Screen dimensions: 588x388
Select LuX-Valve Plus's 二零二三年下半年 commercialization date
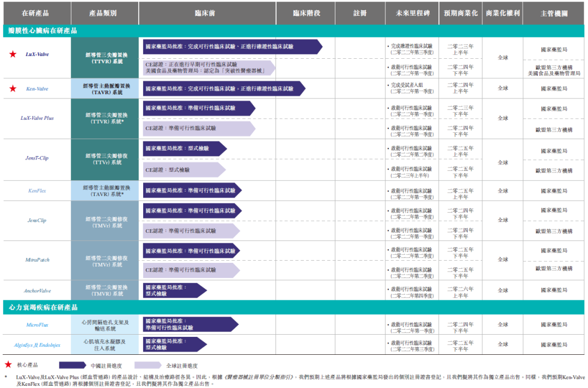(461, 111)
